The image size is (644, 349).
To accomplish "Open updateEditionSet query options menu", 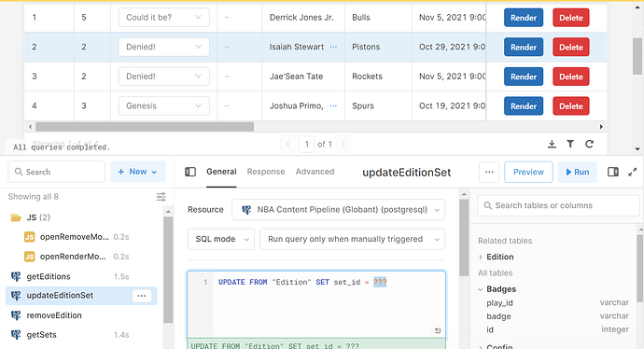I will tap(142, 296).
